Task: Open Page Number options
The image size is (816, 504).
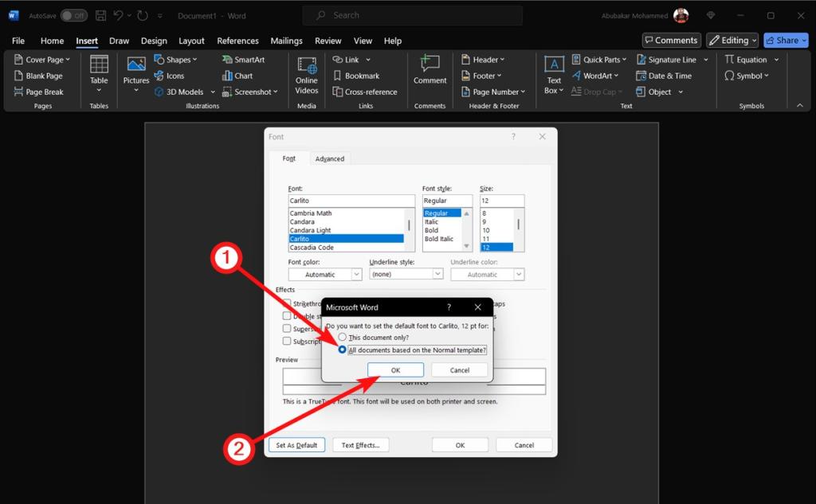Action: [492, 92]
